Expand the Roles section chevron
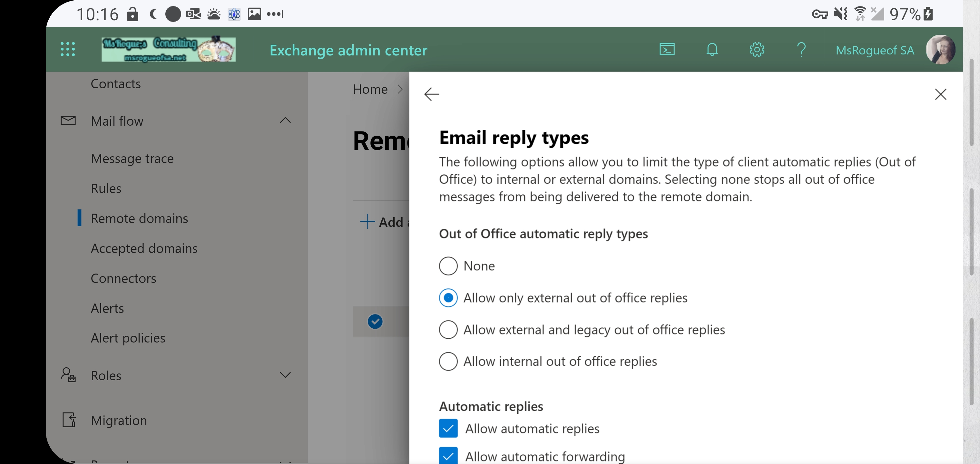980x464 pixels. (285, 375)
